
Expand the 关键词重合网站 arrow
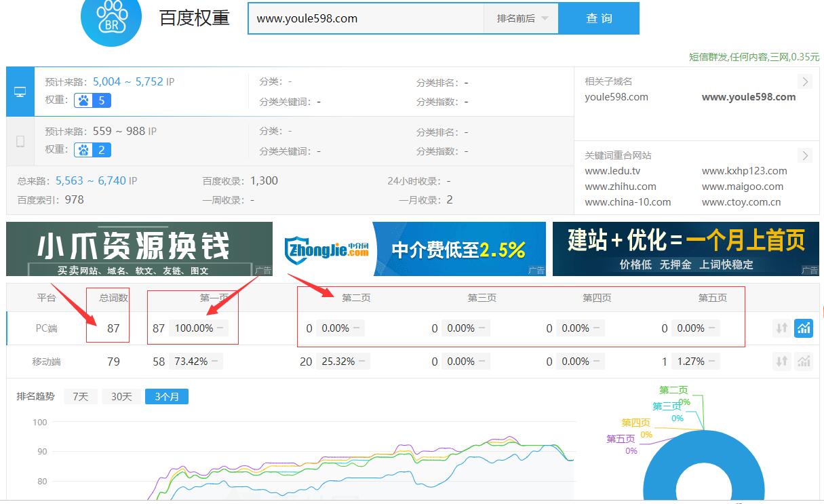(x=805, y=155)
